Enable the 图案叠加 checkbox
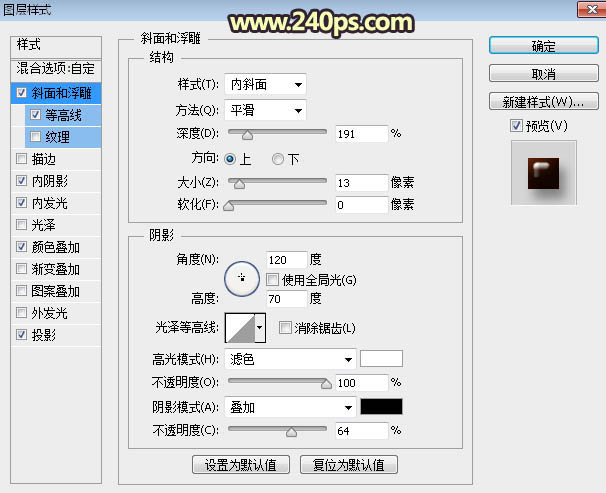This screenshot has width=606, height=493. coord(22,291)
